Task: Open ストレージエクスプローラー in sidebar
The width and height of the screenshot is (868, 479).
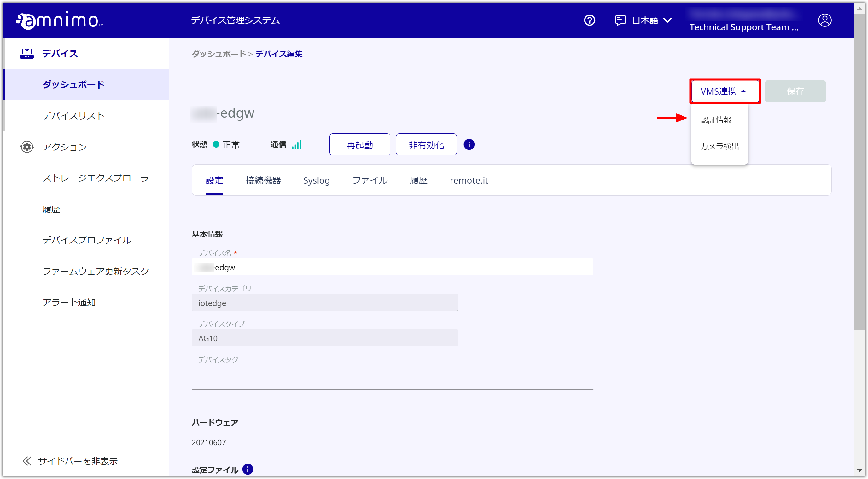Action: [x=100, y=178]
